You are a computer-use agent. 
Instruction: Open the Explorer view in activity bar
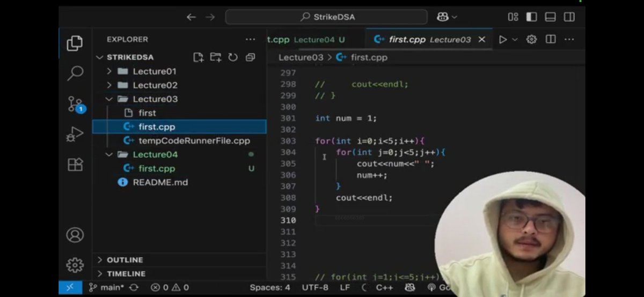pos(75,43)
